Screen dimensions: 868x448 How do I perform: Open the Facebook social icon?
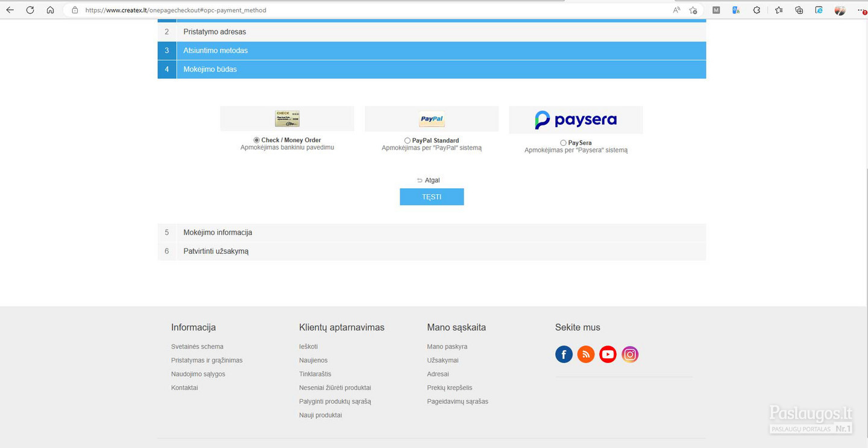pyautogui.click(x=564, y=355)
